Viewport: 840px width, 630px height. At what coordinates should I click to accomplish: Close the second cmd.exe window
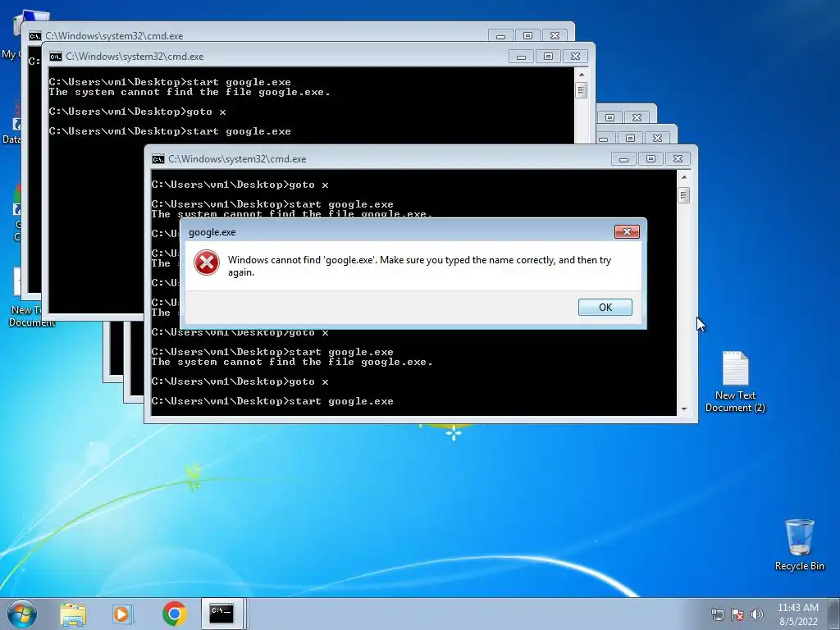point(575,57)
